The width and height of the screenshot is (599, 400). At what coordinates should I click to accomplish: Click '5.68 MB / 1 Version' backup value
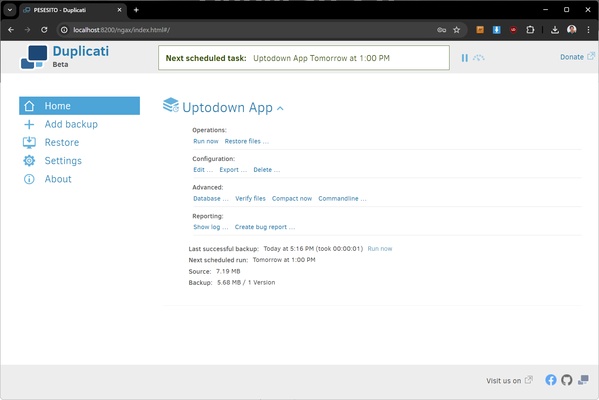pyautogui.click(x=246, y=283)
